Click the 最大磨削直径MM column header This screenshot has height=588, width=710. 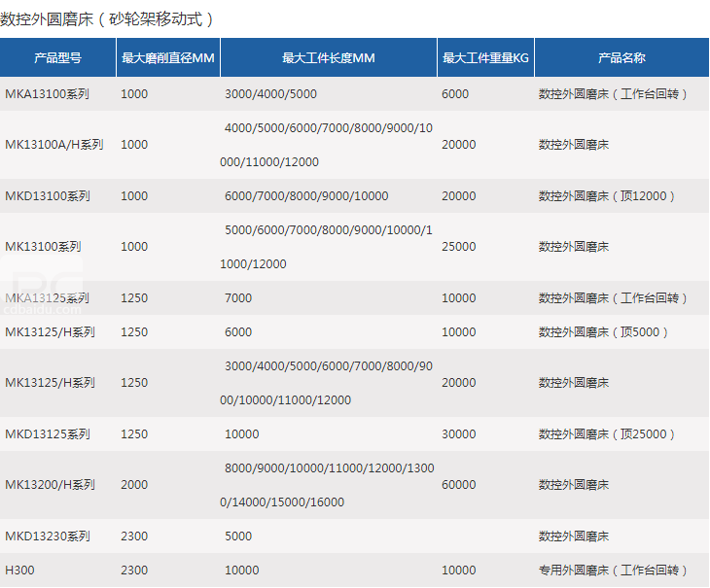167,58
